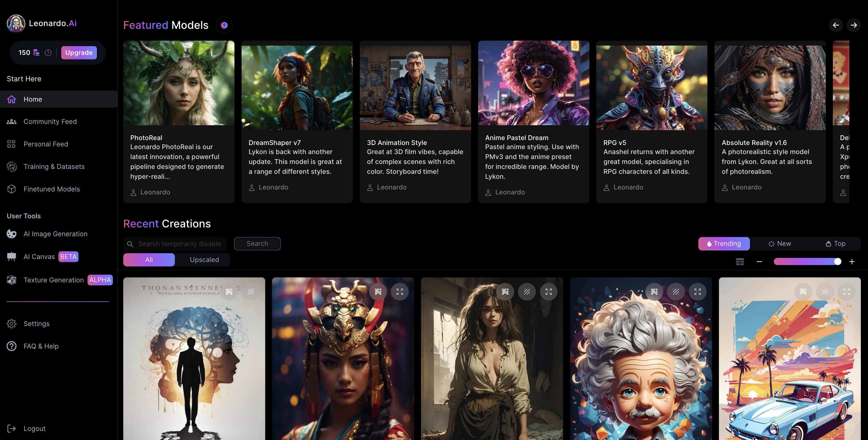Click the Texture Generation cube icon

coord(12,280)
